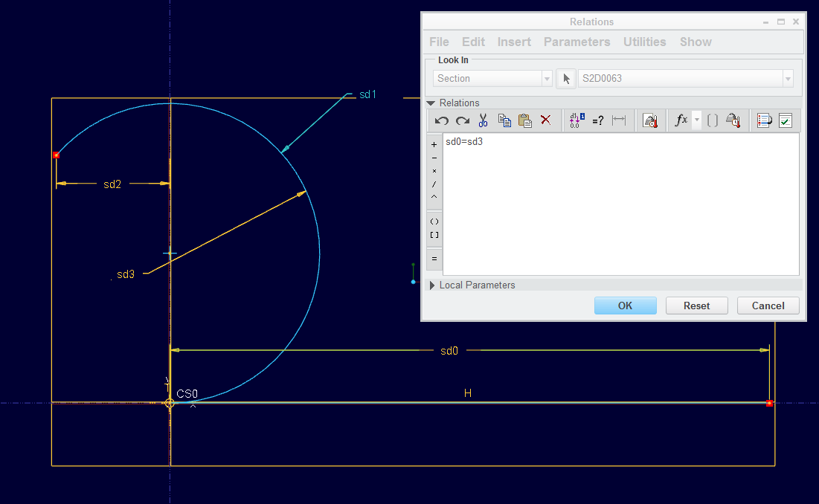Viewport: 819px width, 504px height.
Task: Select the red endpoint at arc start
Action: click(x=57, y=155)
